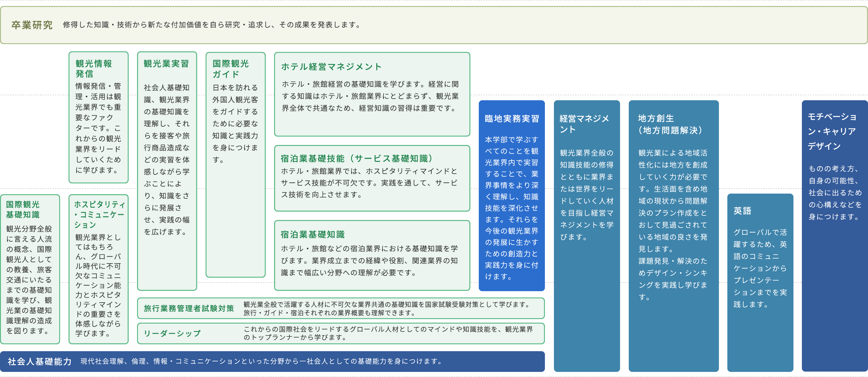868x377 pixels.
Task: Open the 宿泊業基礎知識 card
Action: coord(372,255)
